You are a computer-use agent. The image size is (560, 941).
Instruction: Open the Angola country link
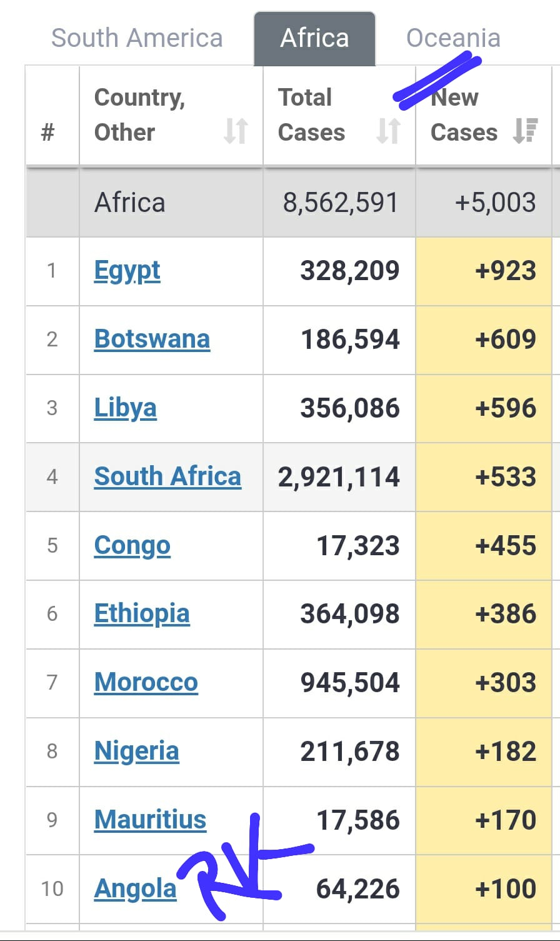(x=135, y=888)
